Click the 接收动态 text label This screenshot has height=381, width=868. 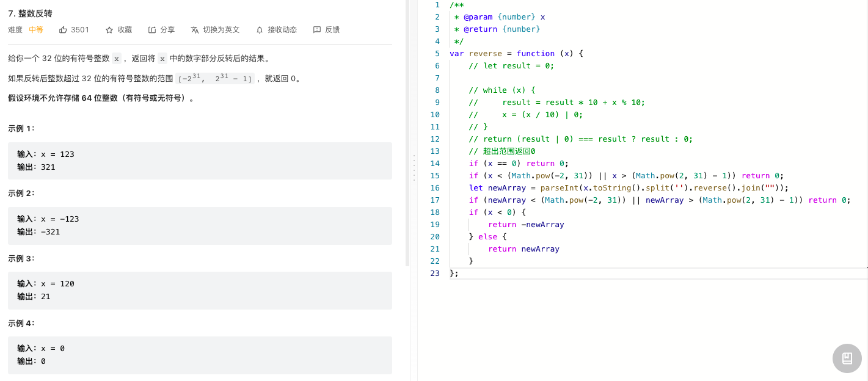[282, 29]
